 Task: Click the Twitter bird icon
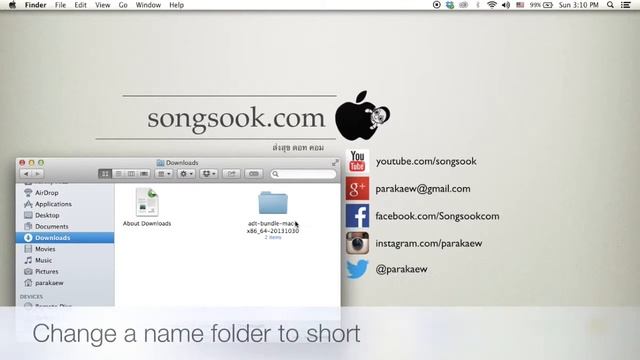[357, 269]
